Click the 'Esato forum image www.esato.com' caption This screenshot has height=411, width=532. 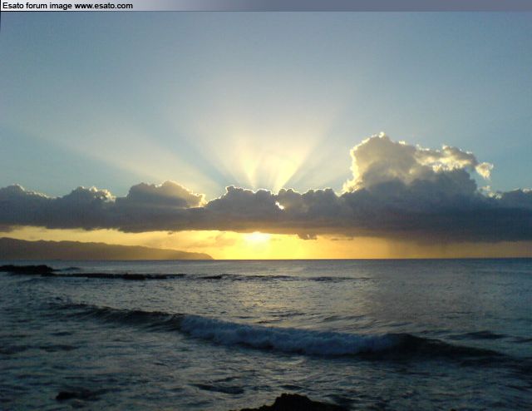click(x=68, y=6)
